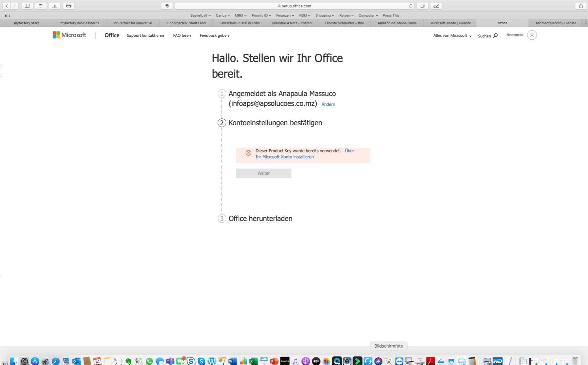Open Evernote in the Dock

pyautogui.click(x=128, y=361)
